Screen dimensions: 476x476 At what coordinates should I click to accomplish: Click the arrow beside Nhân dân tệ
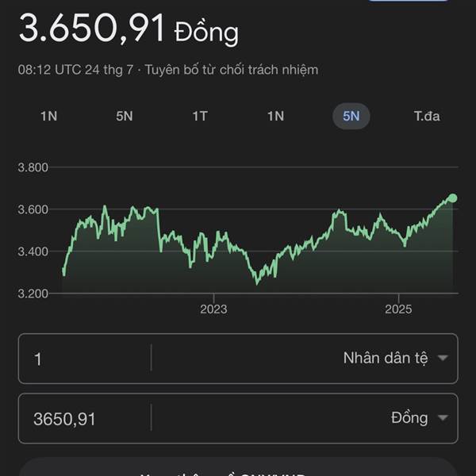tap(443, 359)
